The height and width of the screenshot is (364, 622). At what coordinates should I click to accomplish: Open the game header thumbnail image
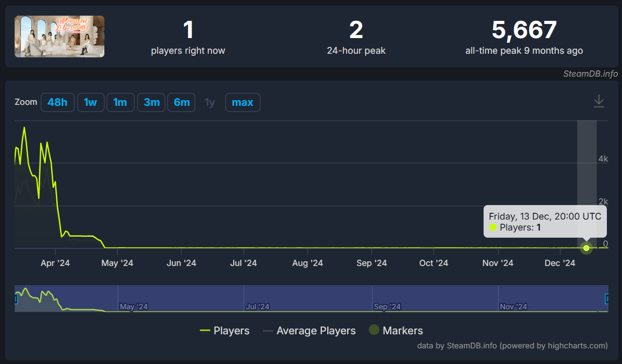[59, 36]
